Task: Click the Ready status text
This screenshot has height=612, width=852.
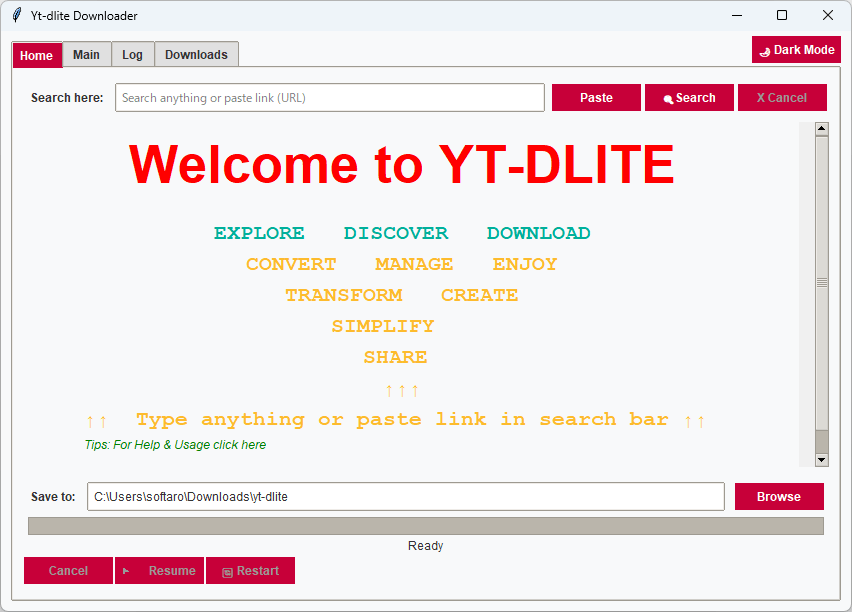Action: (425, 546)
